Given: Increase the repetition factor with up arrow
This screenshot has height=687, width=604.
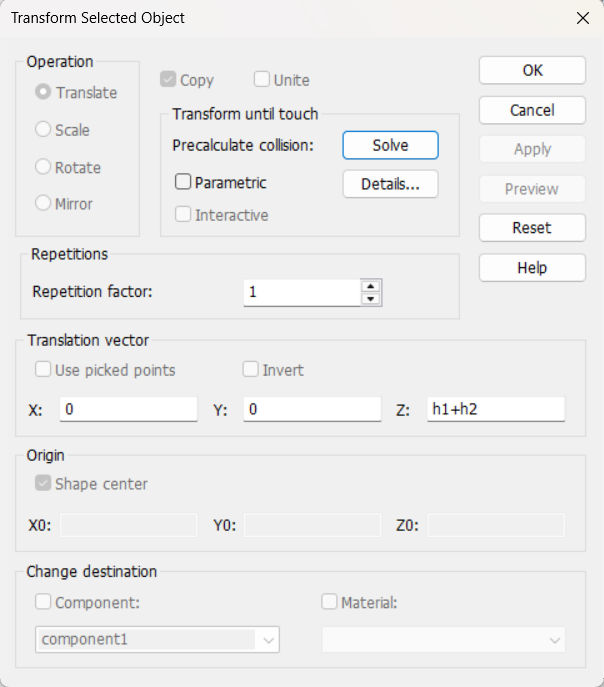Looking at the screenshot, I should click(371, 286).
